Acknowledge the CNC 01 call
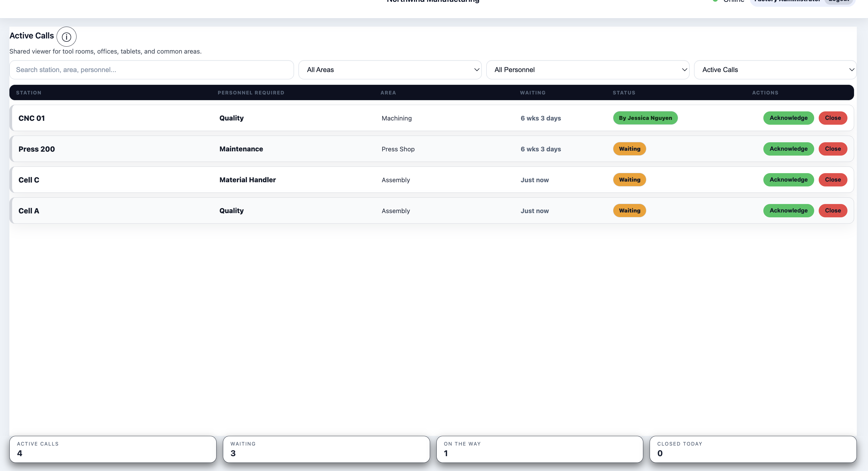Viewport: 868px width, 471px height. pyautogui.click(x=788, y=118)
